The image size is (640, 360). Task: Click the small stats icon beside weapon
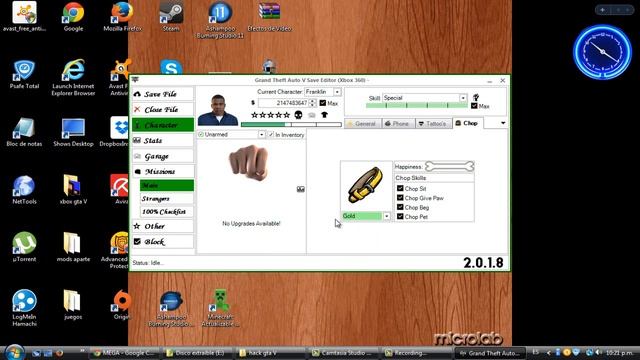[300, 189]
